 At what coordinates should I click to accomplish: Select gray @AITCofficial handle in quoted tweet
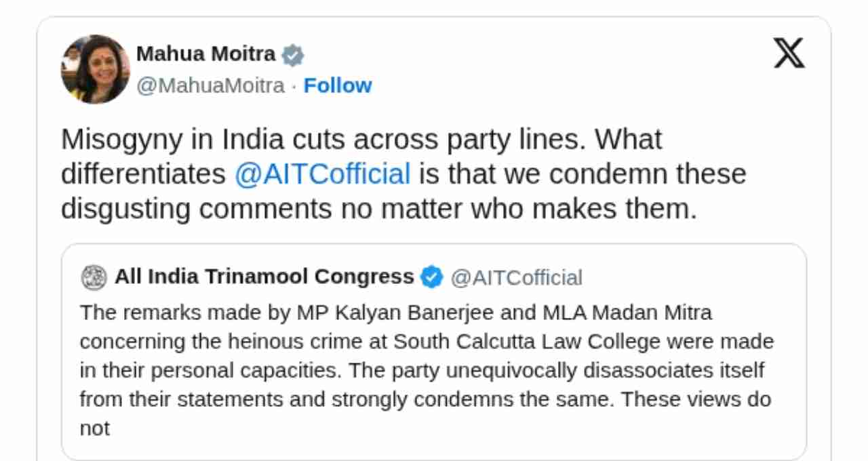(x=517, y=277)
